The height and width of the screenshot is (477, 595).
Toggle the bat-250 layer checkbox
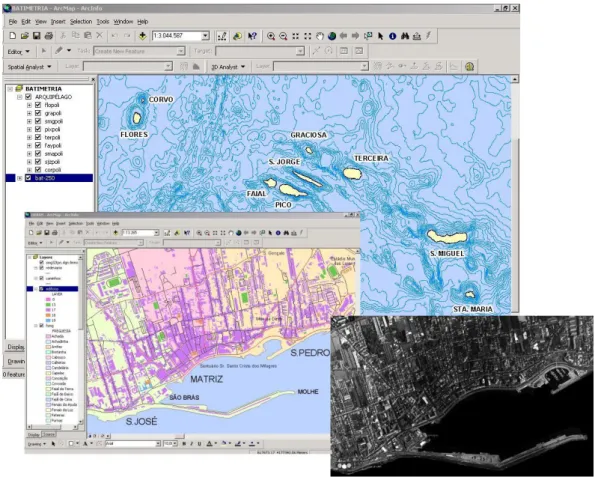tap(28, 178)
